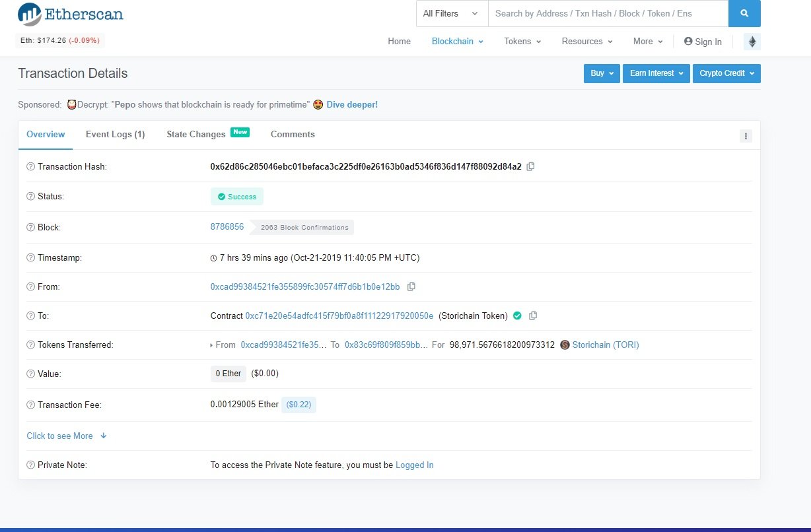Open block number 8786856 link
This screenshot has height=532, width=811.
(227, 226)
